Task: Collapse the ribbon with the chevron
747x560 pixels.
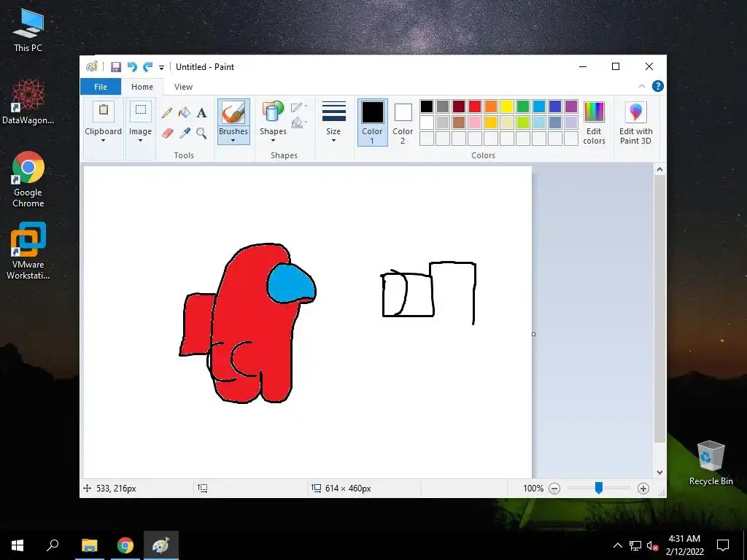Action: [x=642, y=86]
